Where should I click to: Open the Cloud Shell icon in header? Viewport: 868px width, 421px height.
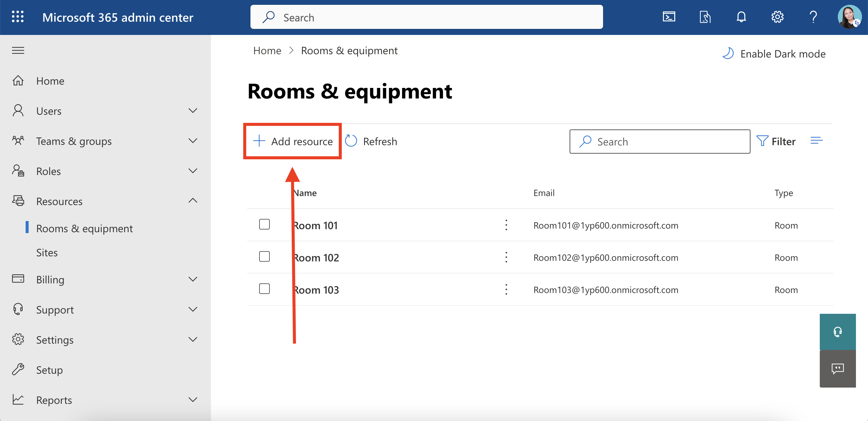(668, 17)
